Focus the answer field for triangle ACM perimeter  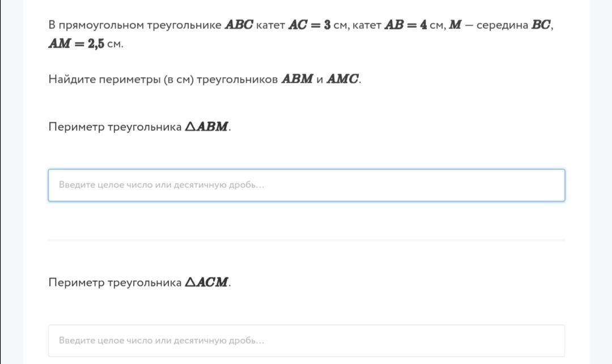point(306,340)
